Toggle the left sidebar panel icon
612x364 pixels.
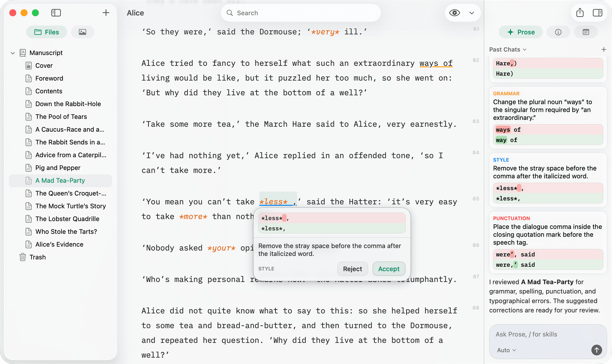(56, 13)
